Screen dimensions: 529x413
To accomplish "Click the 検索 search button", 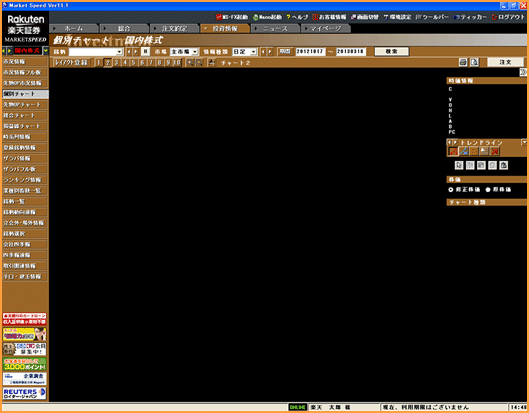I will pyautogui.click(x=392, y=51).
